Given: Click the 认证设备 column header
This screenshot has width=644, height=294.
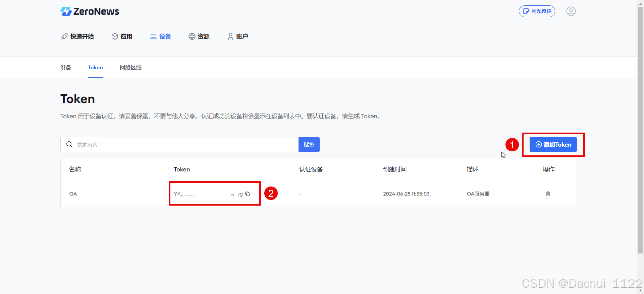Looking at the screenshot, I should tap(311, 169).
